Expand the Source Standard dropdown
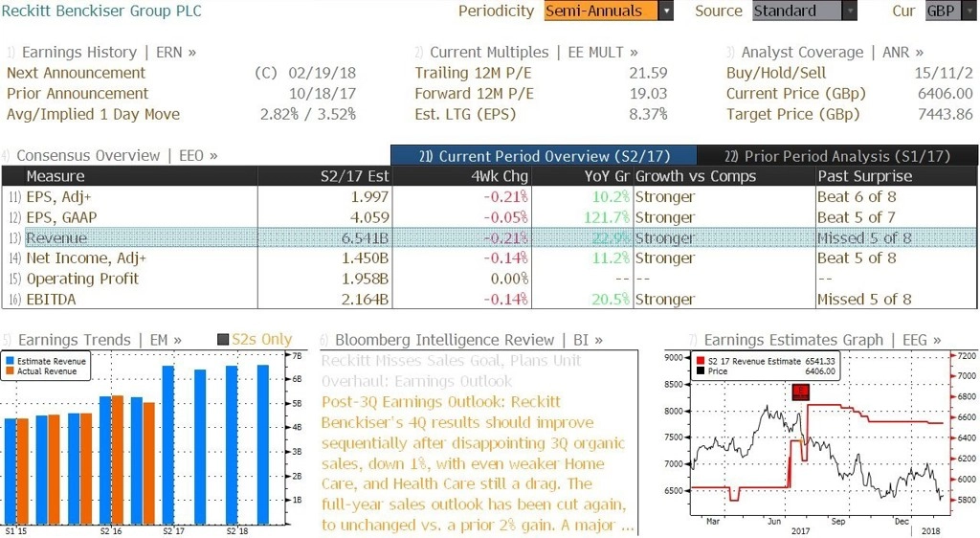980x538 pixels. (x=850, y=11)
